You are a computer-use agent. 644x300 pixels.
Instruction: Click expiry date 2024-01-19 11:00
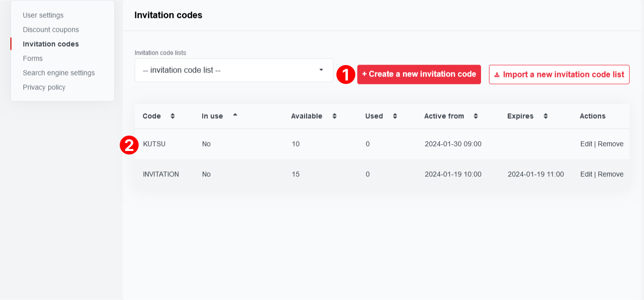point(536,174)
